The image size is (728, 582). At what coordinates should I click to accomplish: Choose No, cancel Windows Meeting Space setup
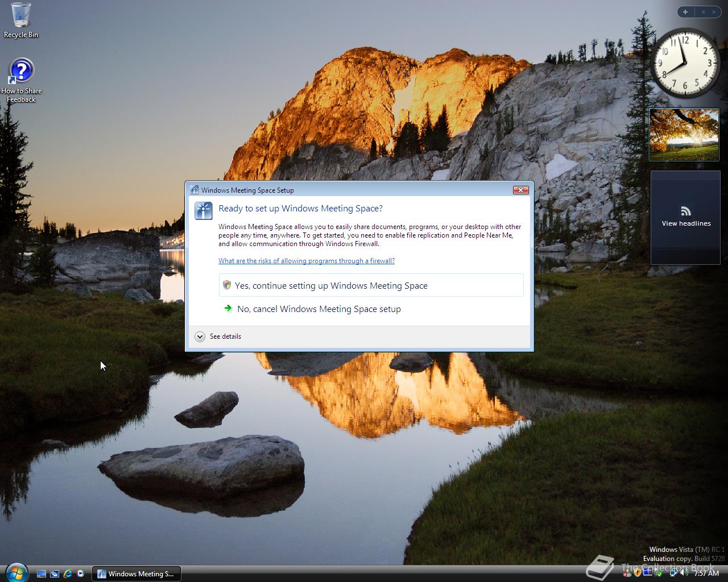tap(371, 309)
